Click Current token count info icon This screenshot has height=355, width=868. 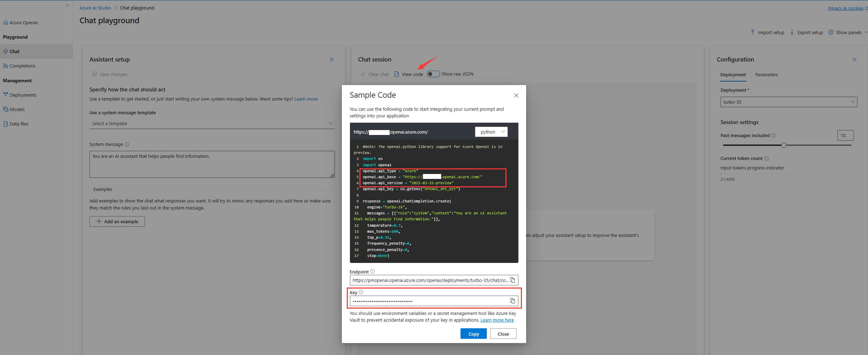767,159
